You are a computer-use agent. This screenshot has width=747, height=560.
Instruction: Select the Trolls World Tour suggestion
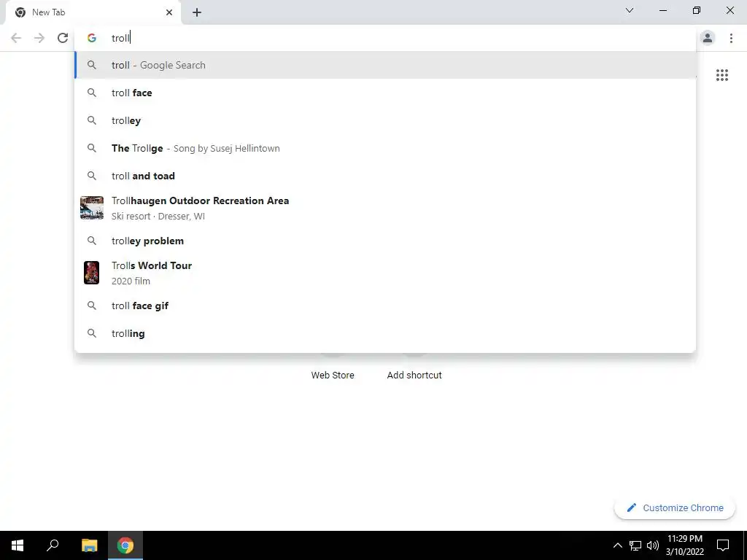tap(385, 273)
